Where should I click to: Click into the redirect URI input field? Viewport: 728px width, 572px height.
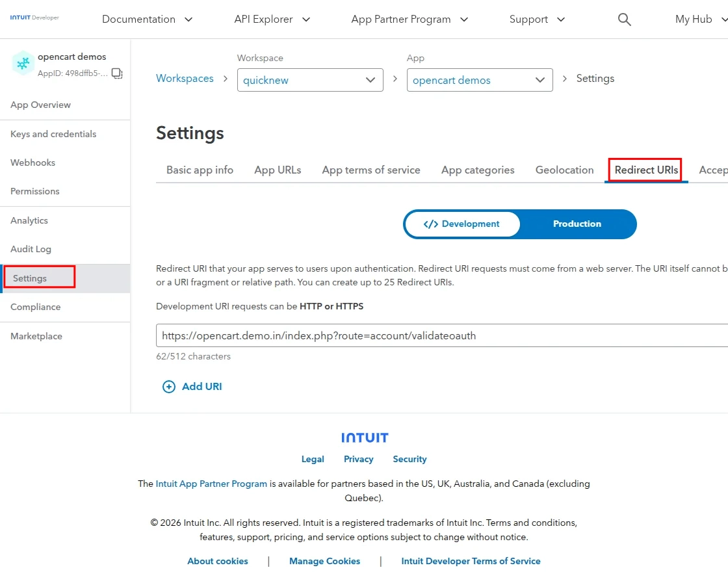(442, 335)
